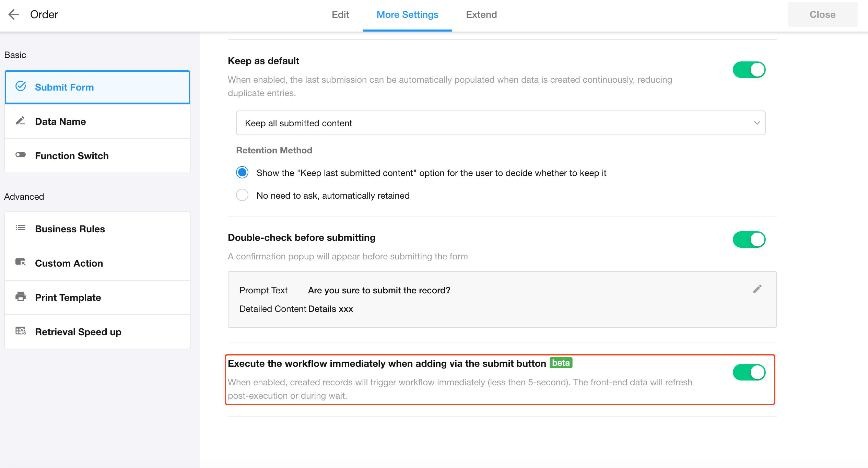Switch to the Edit tab
Viewport: 868px width, 468px height.
point(340,15)
